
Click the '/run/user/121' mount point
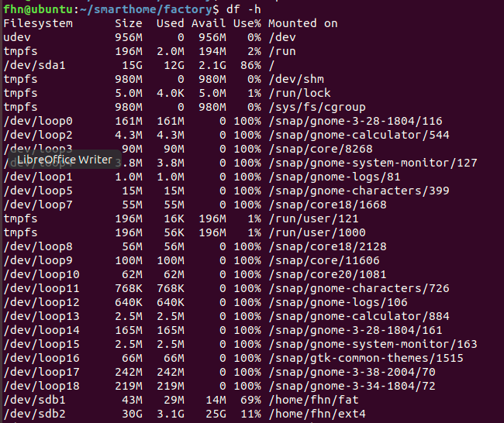point(314,219)
